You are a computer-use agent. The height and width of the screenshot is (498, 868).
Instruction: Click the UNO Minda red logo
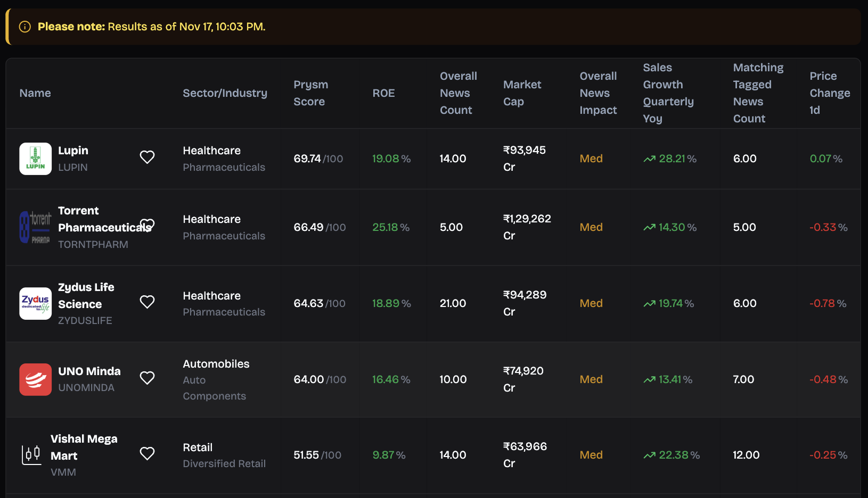tap(35, 379)
